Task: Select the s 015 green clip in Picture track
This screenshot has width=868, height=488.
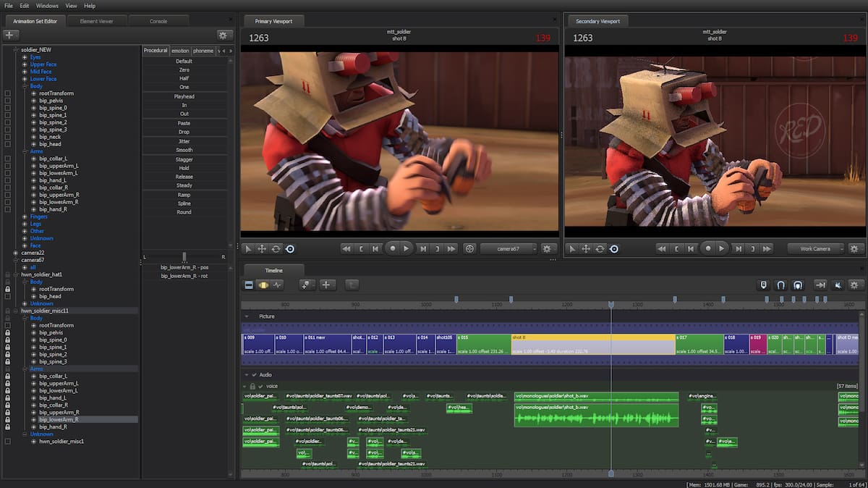Action: click(483, 344)
